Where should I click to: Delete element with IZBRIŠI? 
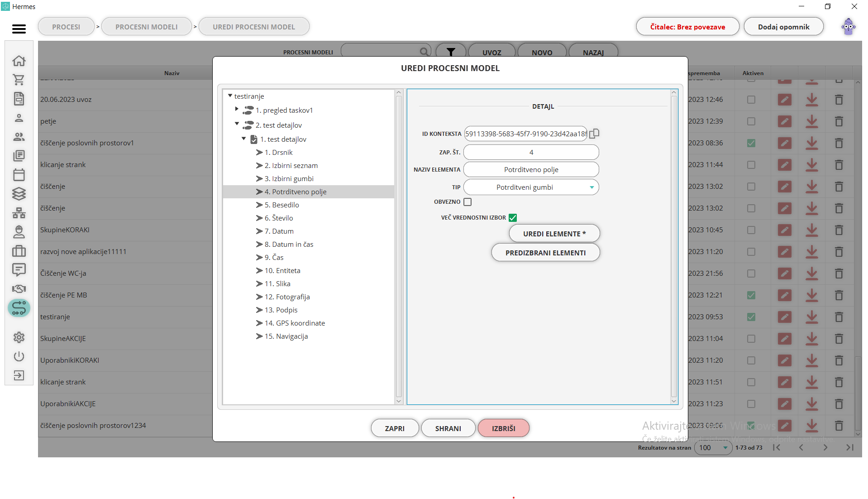point(504,428)
